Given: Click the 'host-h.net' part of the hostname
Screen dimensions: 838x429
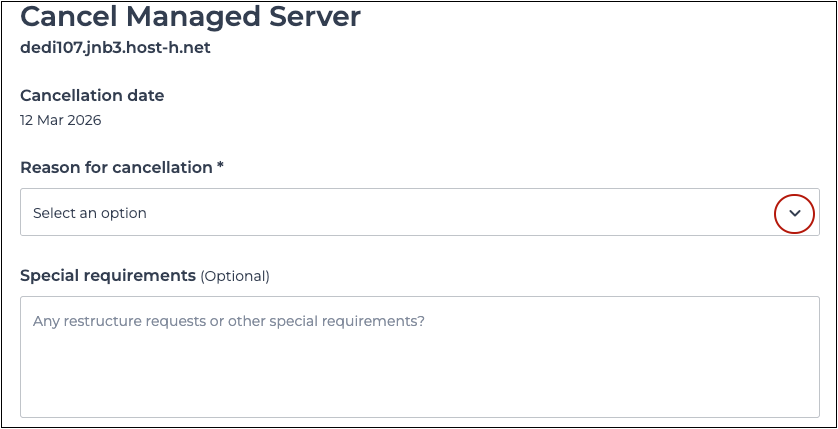Looking at the screenshot, I should coord(173,47).
